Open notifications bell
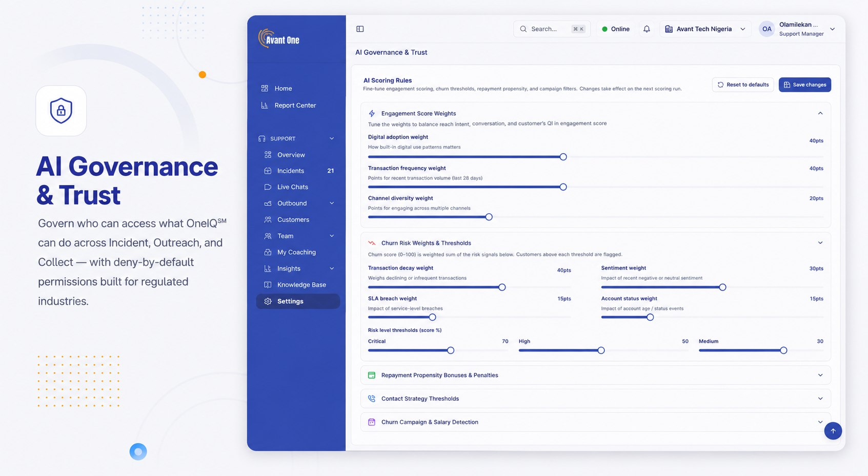 pos(647,29)
